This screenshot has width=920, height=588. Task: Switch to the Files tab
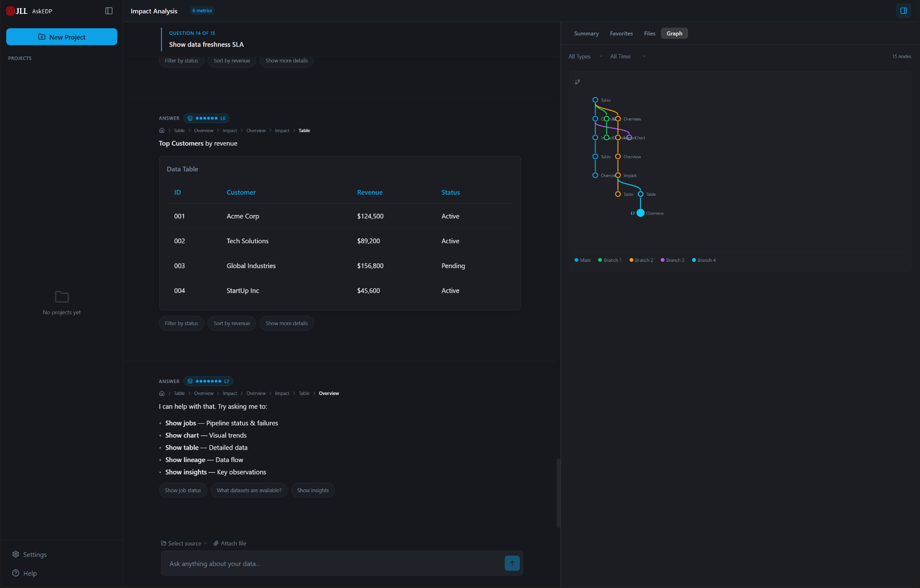coord(649,34)
